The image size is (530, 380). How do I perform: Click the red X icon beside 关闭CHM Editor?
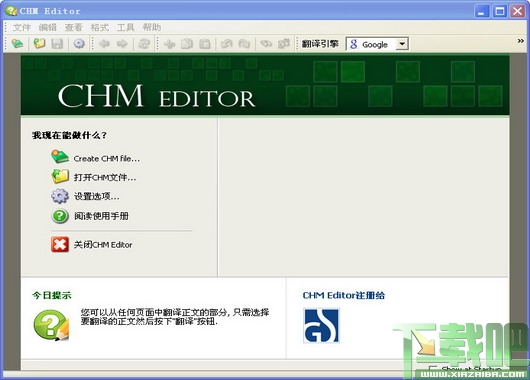(60, 244)
